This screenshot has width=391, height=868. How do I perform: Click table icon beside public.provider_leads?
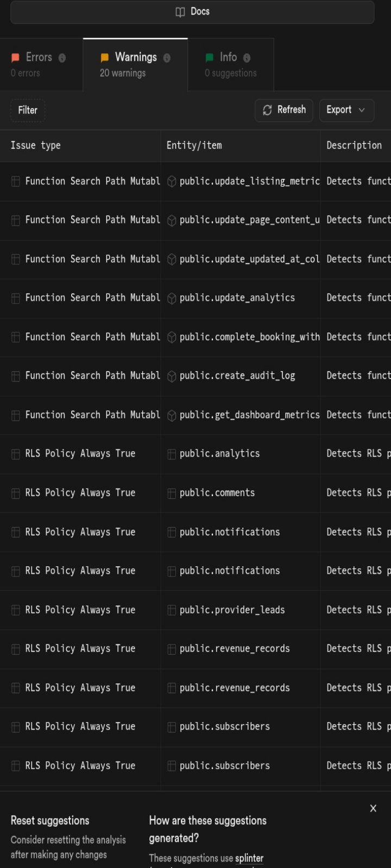(172, 610)
